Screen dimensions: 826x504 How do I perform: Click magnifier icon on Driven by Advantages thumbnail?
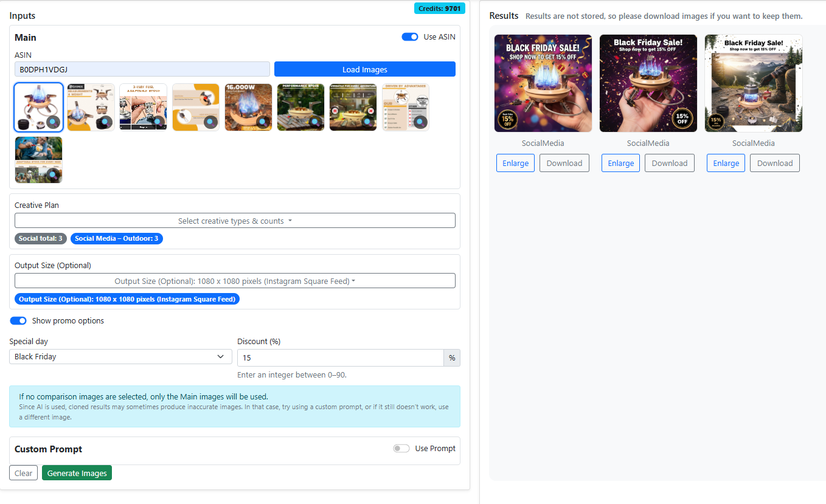420,122
